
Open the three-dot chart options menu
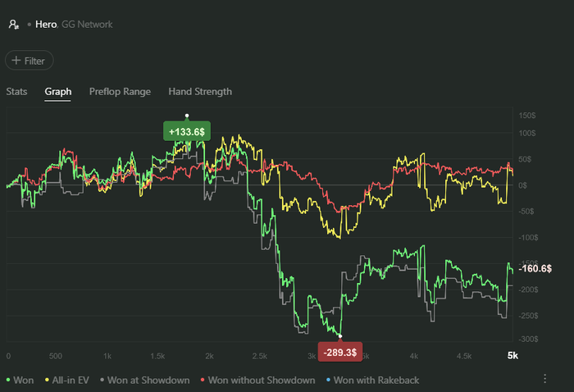coord(545,379)
